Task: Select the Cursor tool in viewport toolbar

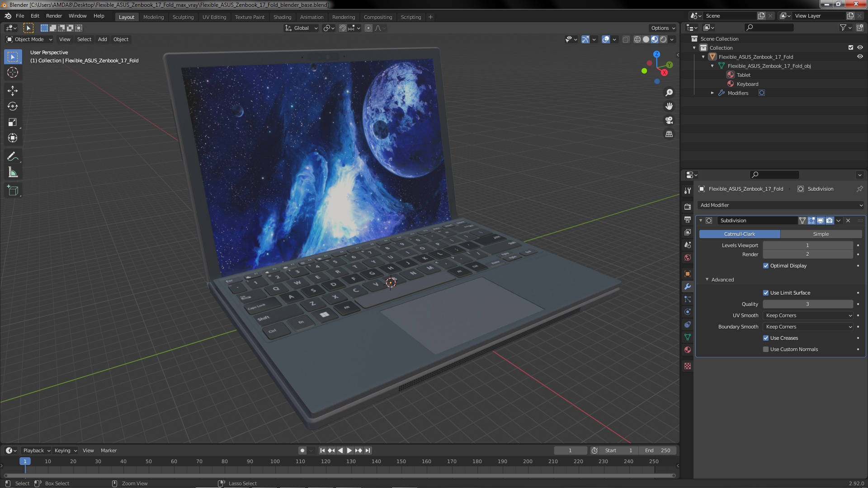Action: pyautogui.click(x=13, y=72)
